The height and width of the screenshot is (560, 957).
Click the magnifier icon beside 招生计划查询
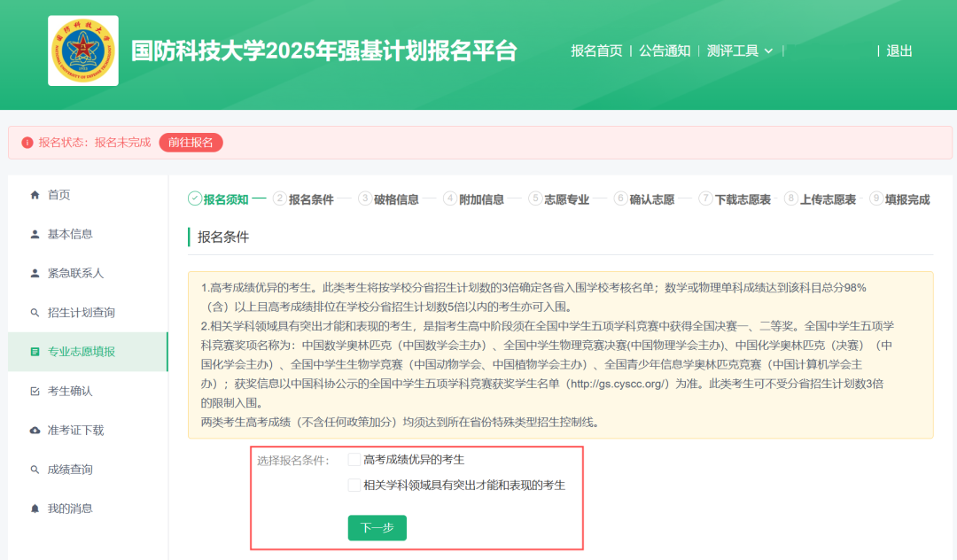pos(35,313)
